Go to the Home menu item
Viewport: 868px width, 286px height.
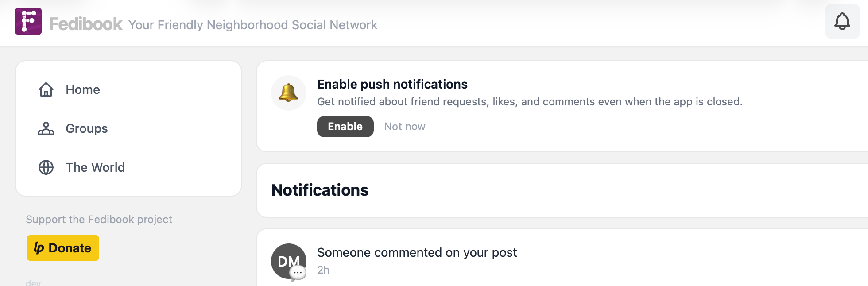click(x=83, y=90)
